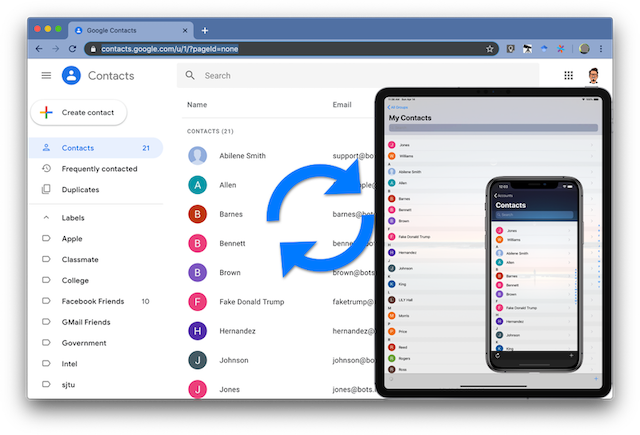Viewport: 640px width, 435px height.
Task: Click the site lock icon
Action: 93,49
